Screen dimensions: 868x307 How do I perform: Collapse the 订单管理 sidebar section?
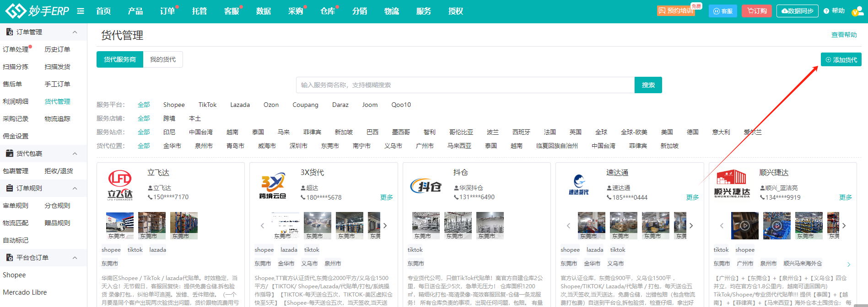[75, 32]
